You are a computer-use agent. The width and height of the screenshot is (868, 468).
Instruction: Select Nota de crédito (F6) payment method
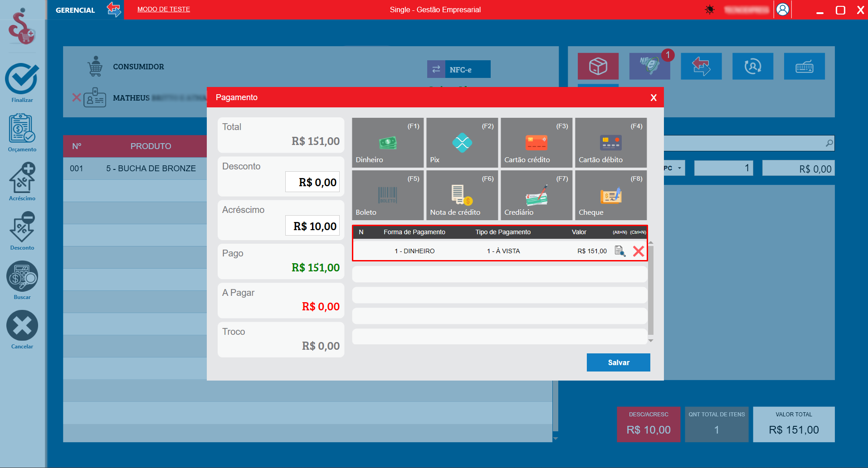tap(462, 195)
